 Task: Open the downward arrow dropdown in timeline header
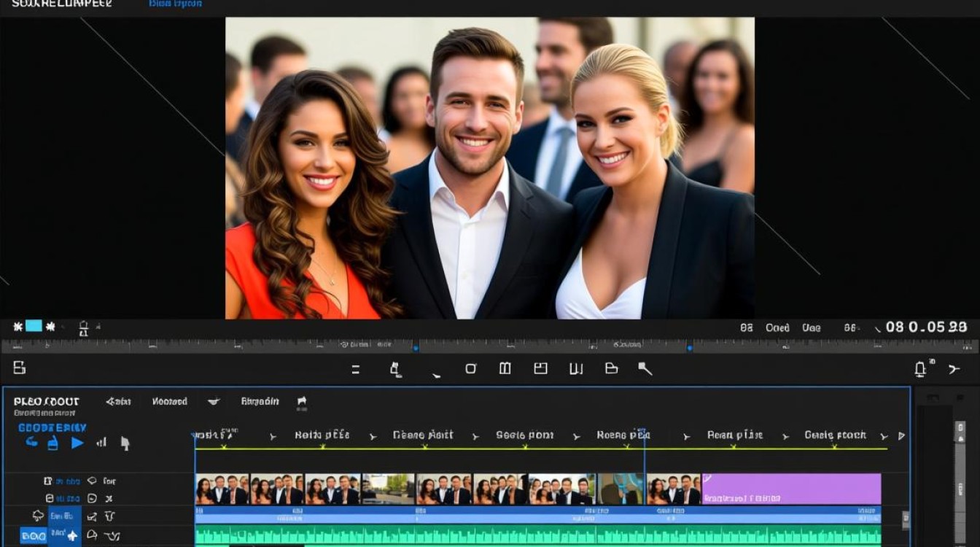[x=214, y=401]
